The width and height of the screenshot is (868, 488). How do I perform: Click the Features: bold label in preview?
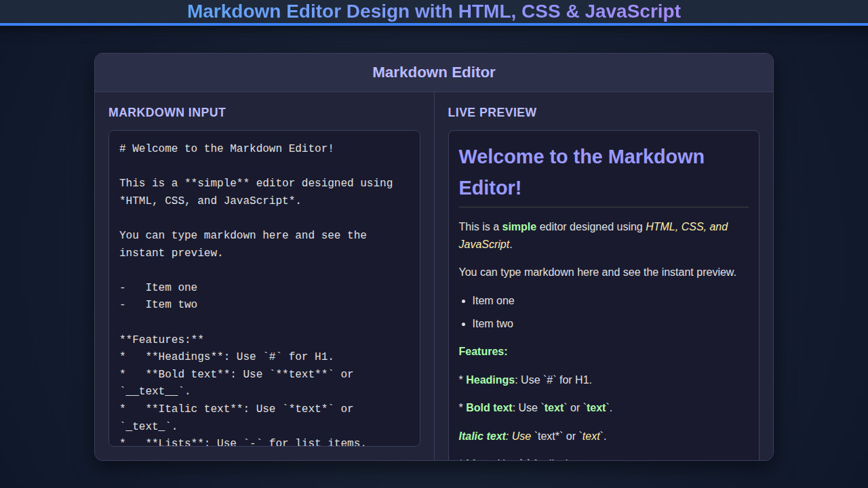(483, 351)
